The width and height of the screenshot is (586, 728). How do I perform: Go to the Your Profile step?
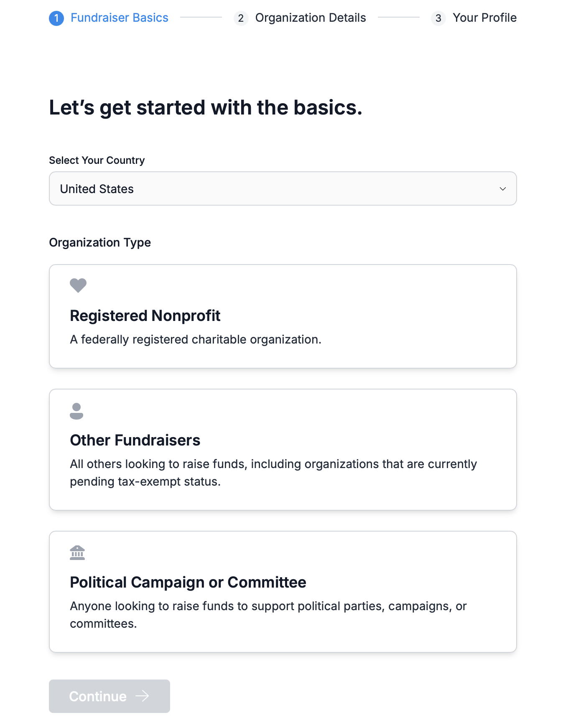(485, 18)
